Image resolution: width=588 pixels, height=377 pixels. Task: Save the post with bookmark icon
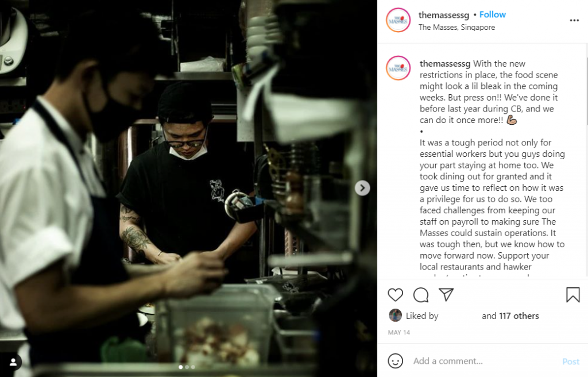(572, 295)
